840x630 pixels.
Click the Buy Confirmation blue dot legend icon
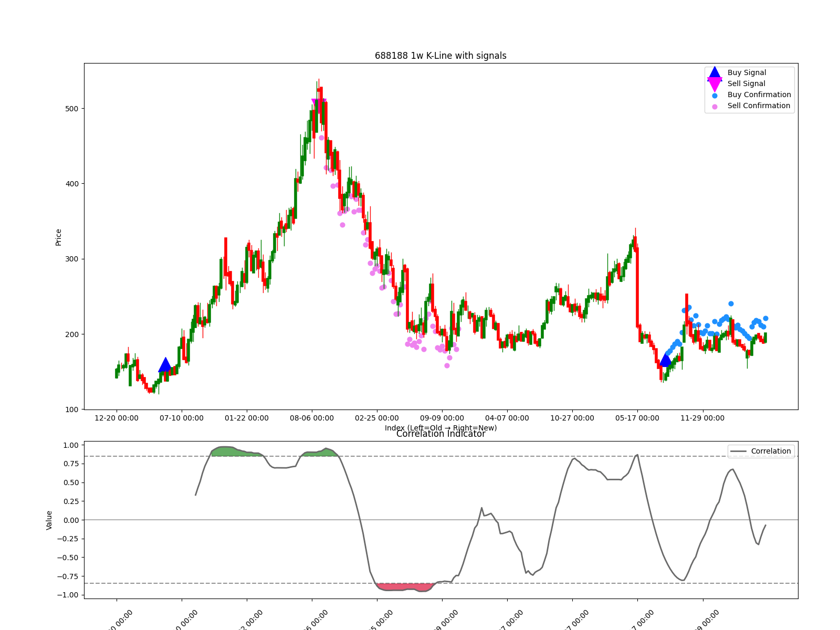715,96
